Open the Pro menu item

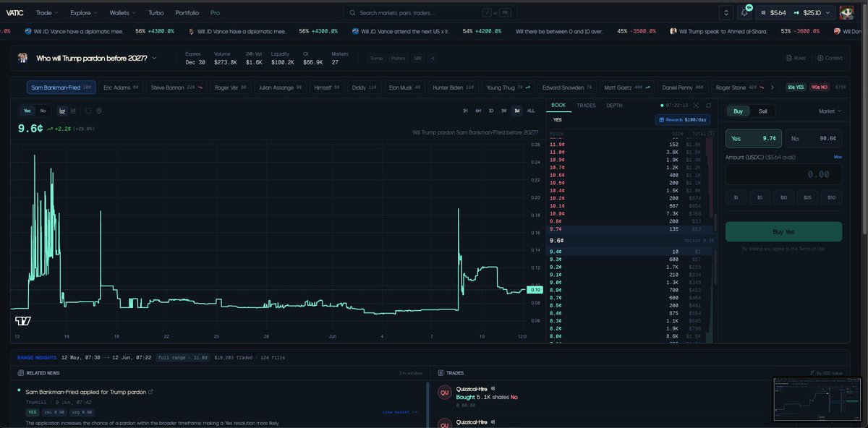(215, 13)
